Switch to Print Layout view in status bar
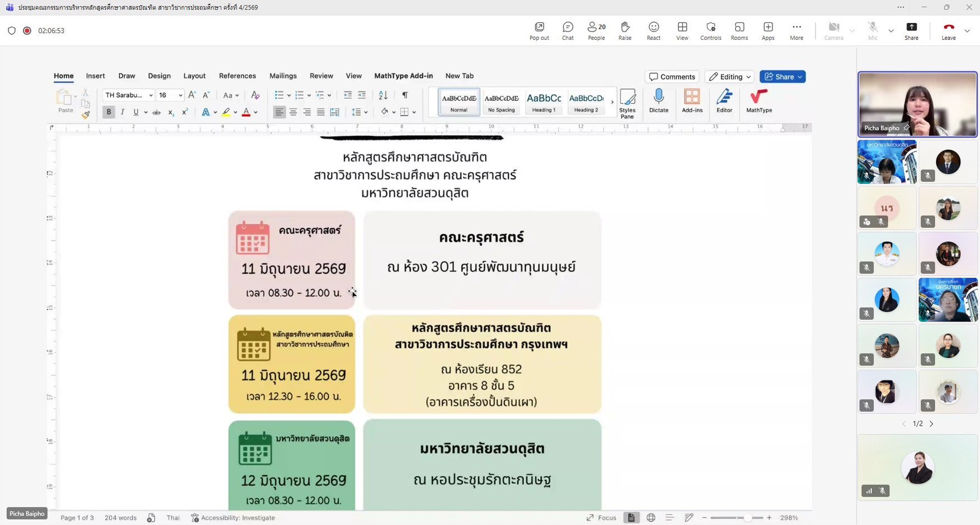The width and height of the screenshot is (980, 525). pyautogui.click(x=631, y=518)
